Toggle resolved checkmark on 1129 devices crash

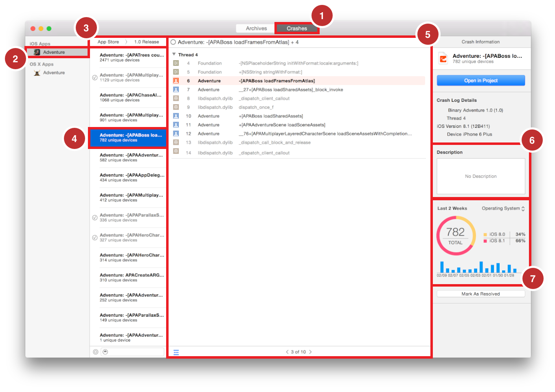tap(95, 77)
